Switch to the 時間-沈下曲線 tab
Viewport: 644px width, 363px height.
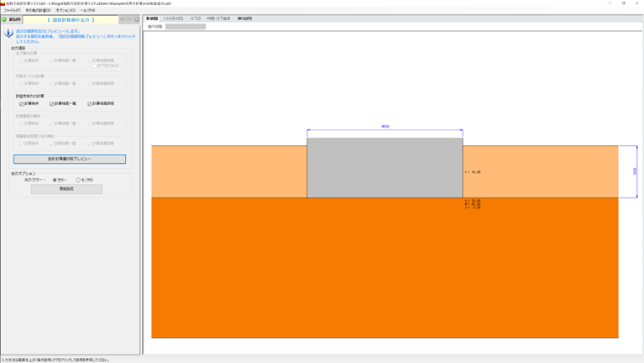(x=218, y=18)
